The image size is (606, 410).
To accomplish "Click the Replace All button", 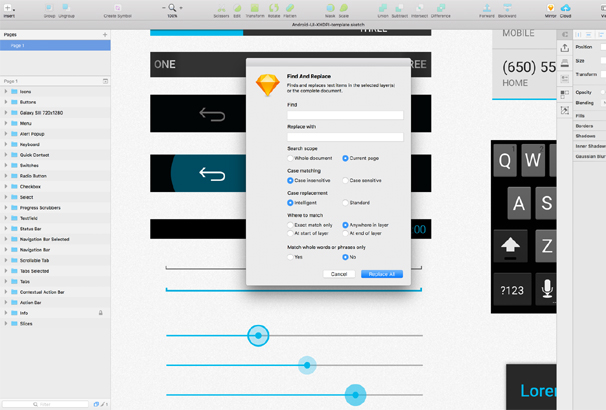I will [382, 273].
